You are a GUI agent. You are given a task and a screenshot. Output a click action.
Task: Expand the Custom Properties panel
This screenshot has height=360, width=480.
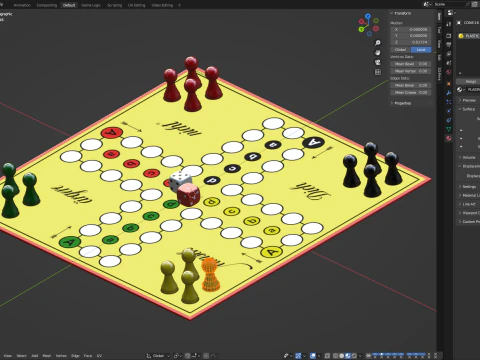click(x=469, y=222)
